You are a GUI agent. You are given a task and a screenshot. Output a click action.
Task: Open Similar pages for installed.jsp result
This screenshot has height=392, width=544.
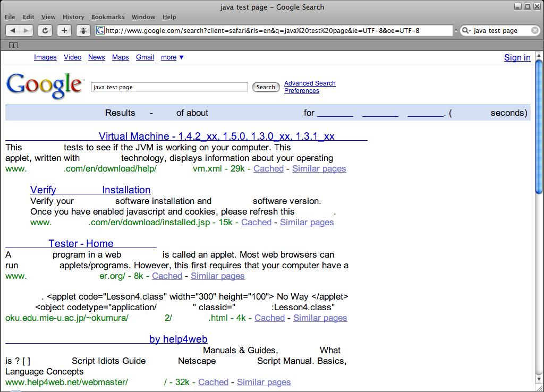(307, 223)
